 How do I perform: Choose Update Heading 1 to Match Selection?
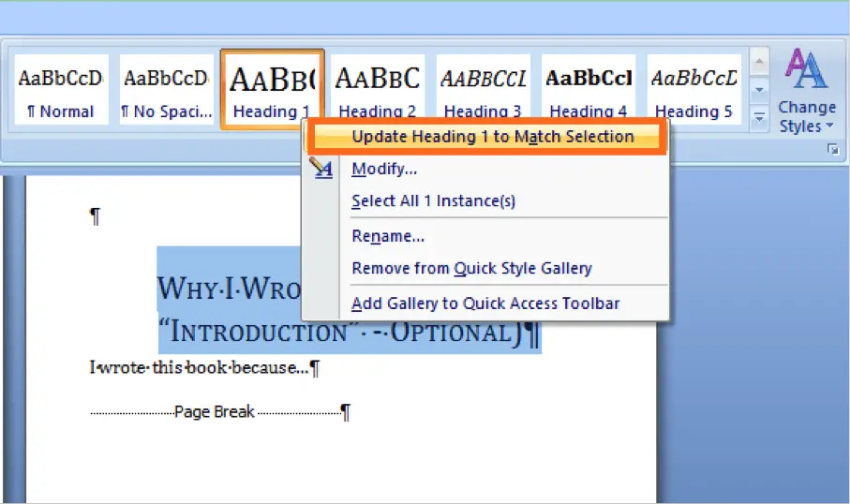click(x=486, y=137)
